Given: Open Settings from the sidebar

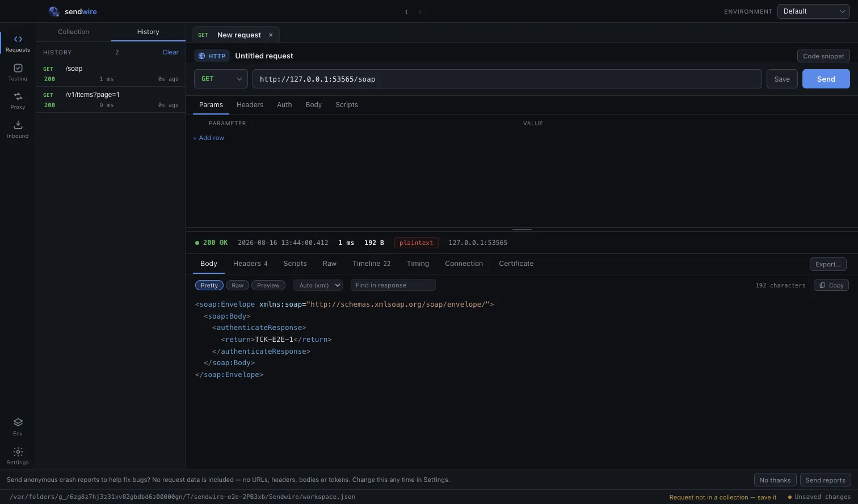Looking at the screenshot, I should click(x=18, y=456).
